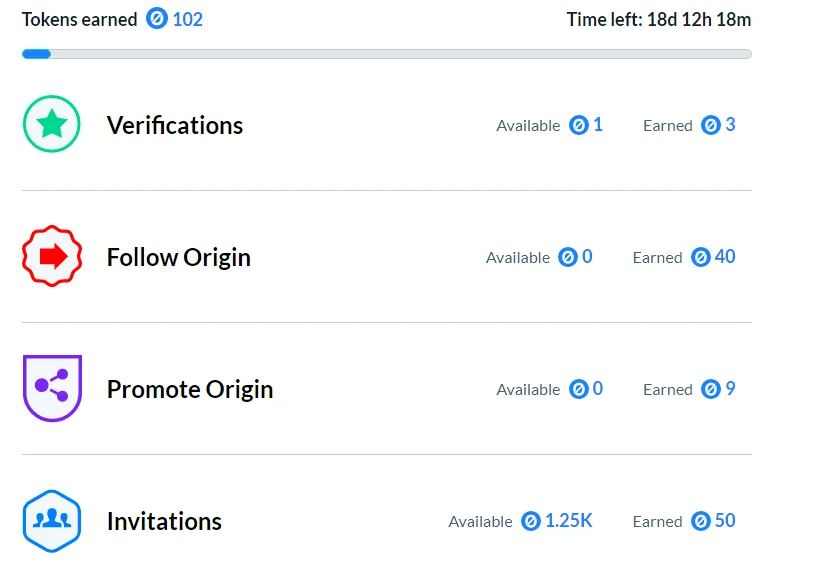
Task: Open the Follow Origin task row title
Action: pyautogui.click(x=179, y=258)
